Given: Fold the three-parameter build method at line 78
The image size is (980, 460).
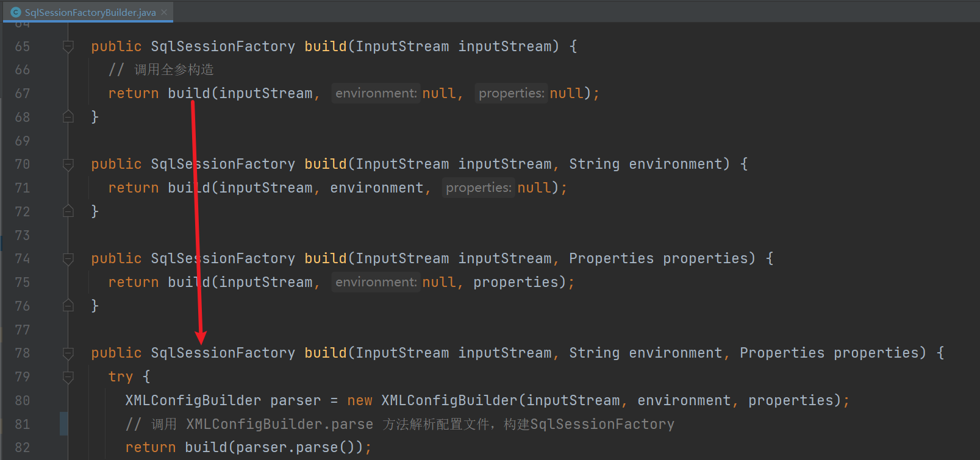Looking at the screenshot, I should pyautogui.click(x=68, y=353).
